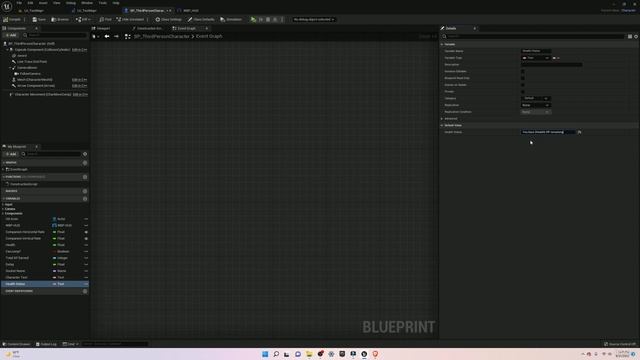Open Class Settings
Image resolution: width=640 pixels, height=360 pixels.
(x=169, y=19)
